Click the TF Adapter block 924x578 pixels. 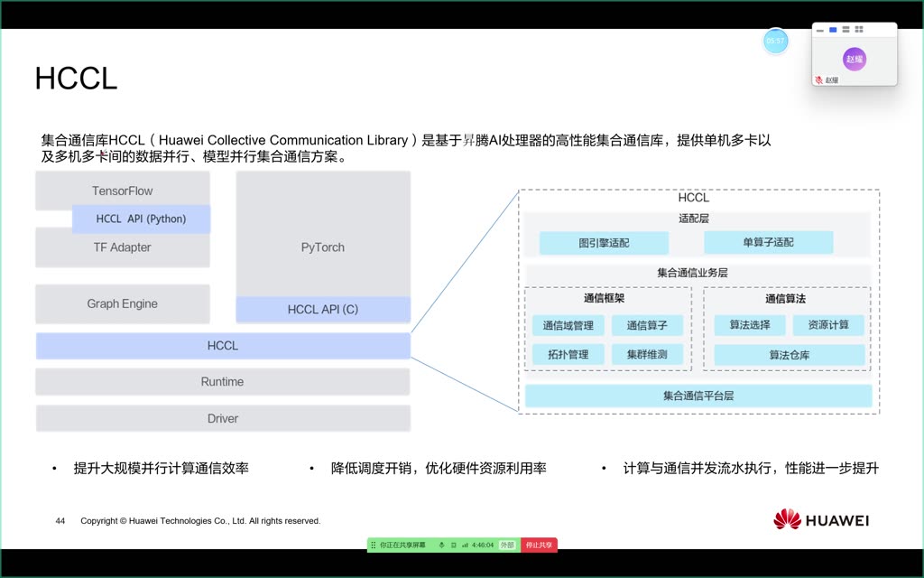click(123, 247)
